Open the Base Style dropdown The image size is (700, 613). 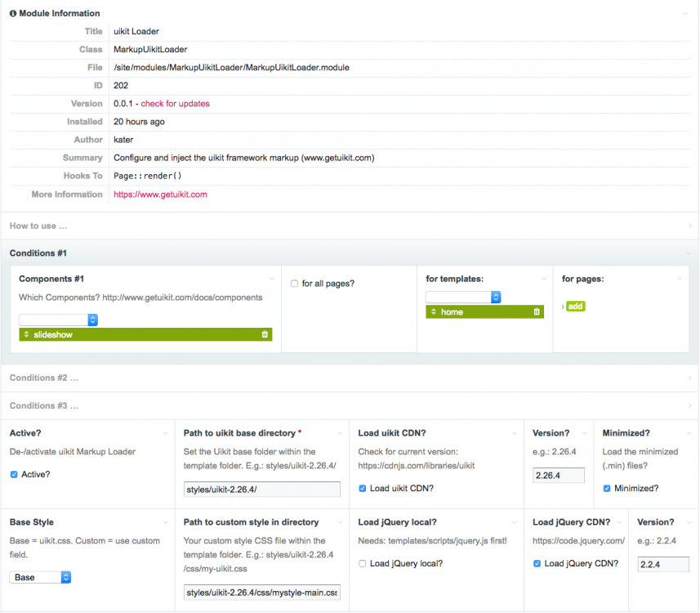(x=41, y=577)
